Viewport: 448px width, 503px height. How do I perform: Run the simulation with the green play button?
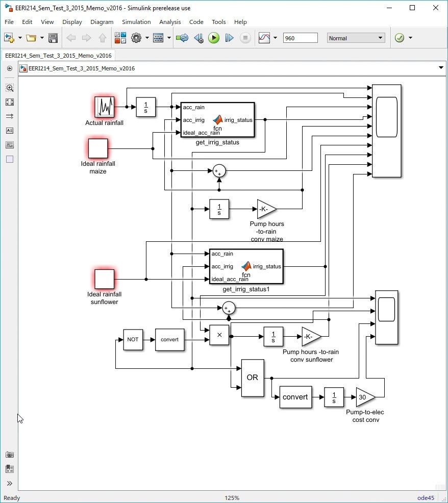click(x=214, y=38)
